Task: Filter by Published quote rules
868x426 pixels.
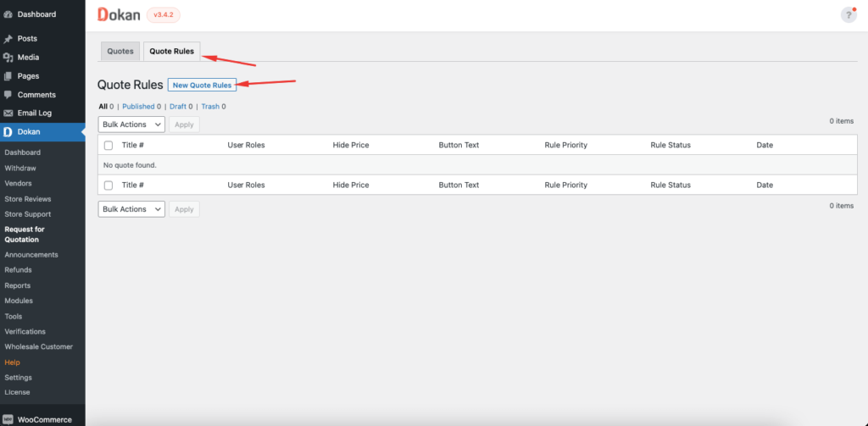Action: (138, 106)
